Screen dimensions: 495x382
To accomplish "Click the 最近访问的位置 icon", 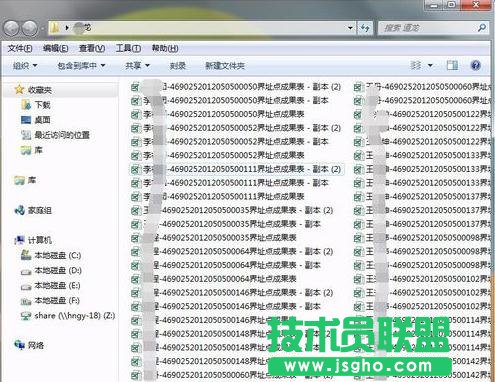I will point(26,135).
